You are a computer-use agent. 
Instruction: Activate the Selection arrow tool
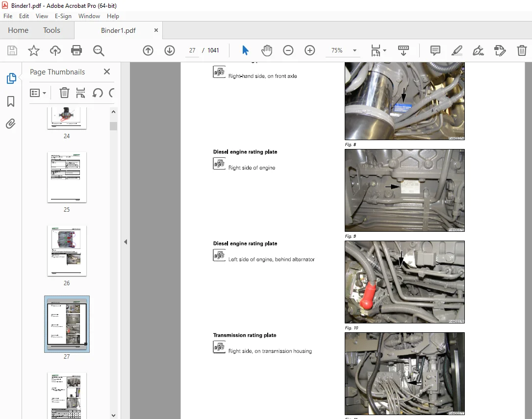(245, 50)
